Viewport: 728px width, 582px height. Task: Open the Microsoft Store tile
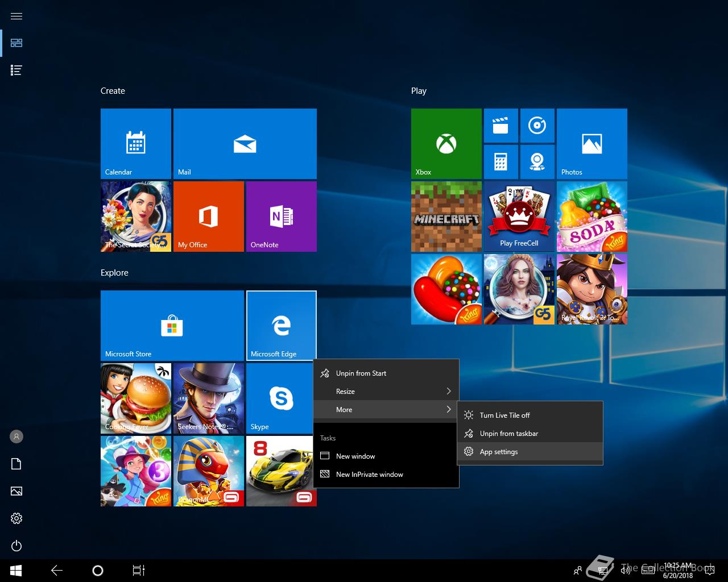172,326
